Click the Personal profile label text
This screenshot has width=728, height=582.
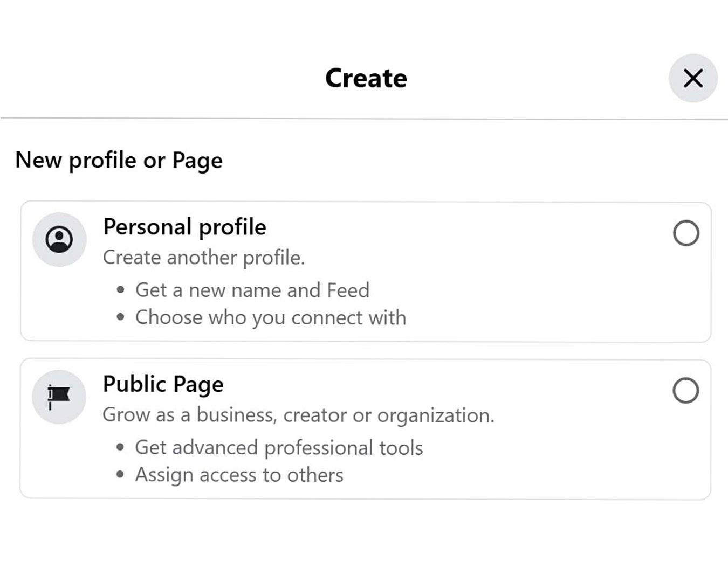click(x=184, y=227)
